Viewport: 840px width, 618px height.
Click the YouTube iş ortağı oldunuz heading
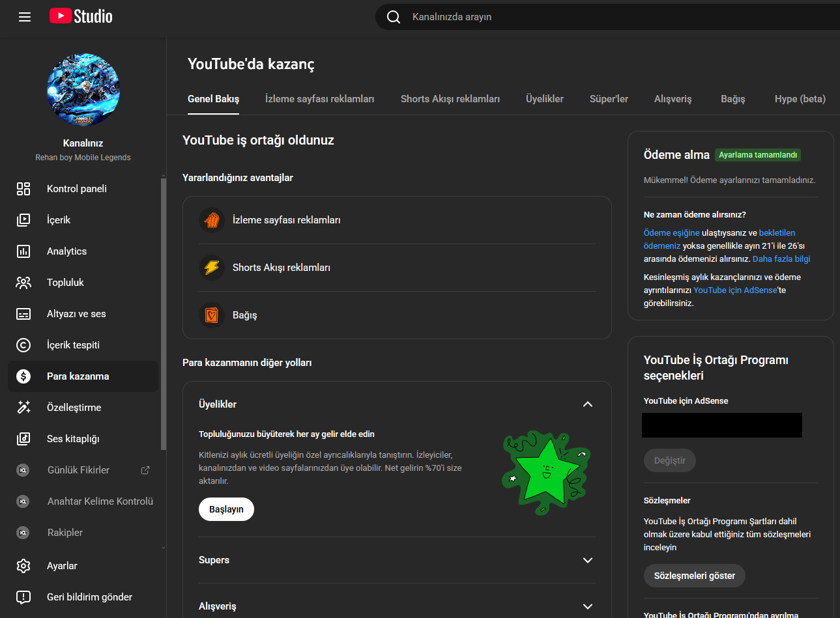[258, 140]
